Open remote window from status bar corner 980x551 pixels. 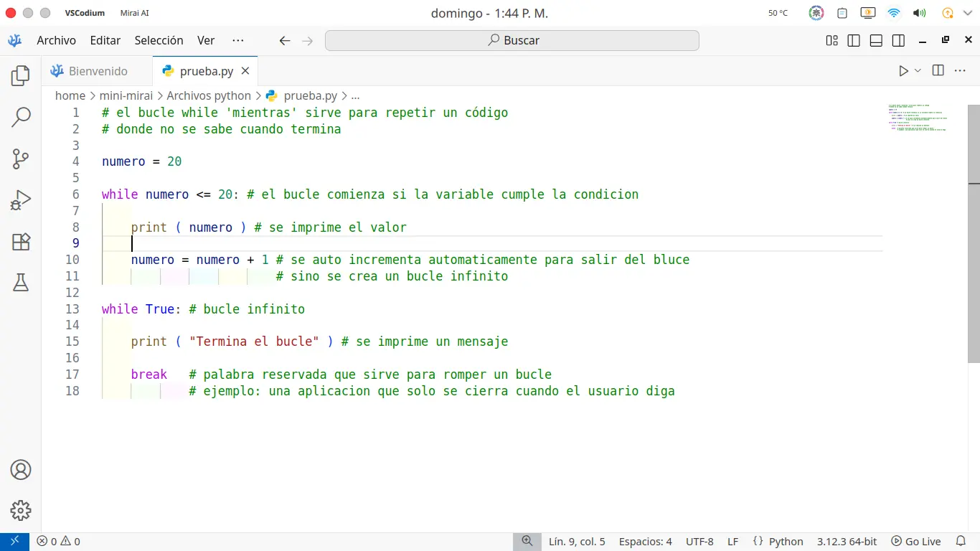pyautogui.click(x=14, y=542)
